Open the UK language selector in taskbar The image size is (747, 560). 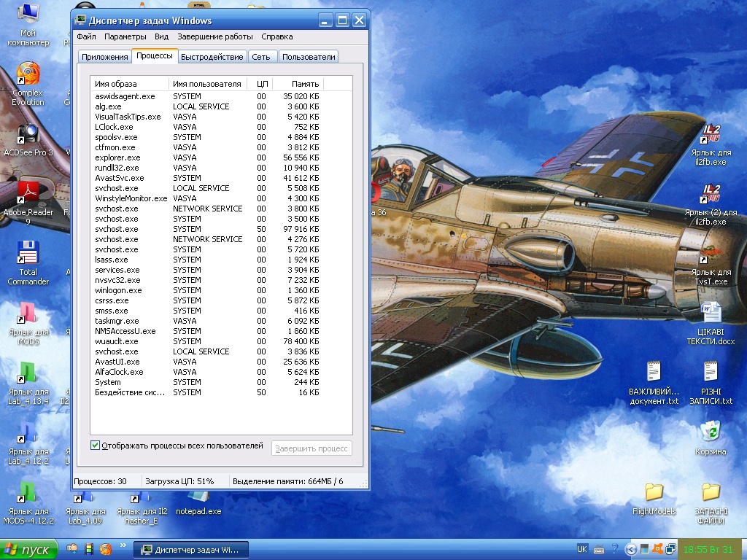[581, 549]
